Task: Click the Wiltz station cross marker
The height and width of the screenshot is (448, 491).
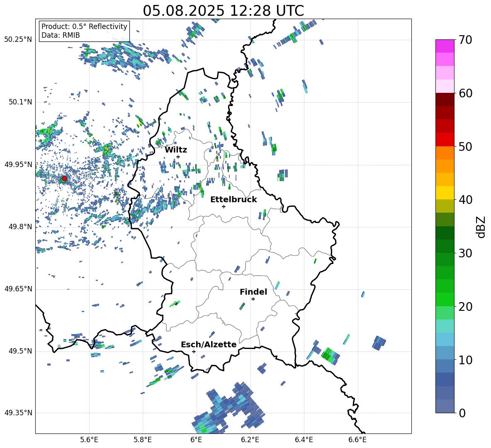Action: [178, 157]
